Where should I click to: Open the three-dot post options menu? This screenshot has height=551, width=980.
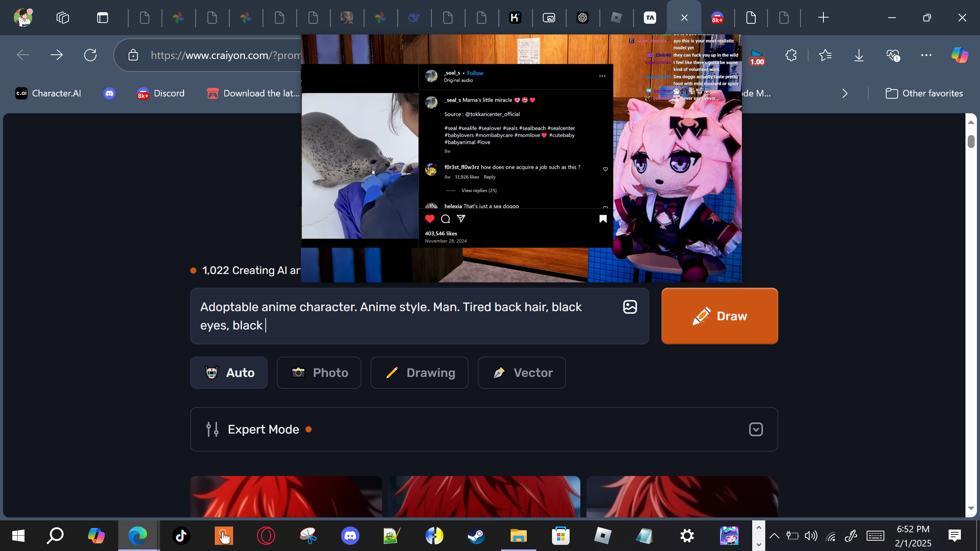pos(602,76)
